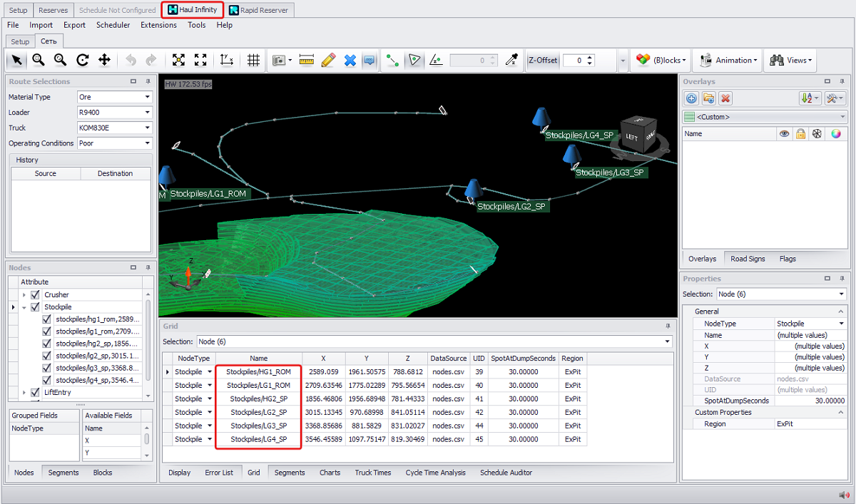Toggle the stockpiles/hg1_rom node checkbox
The image size is (856, 504).
(47, 319)
